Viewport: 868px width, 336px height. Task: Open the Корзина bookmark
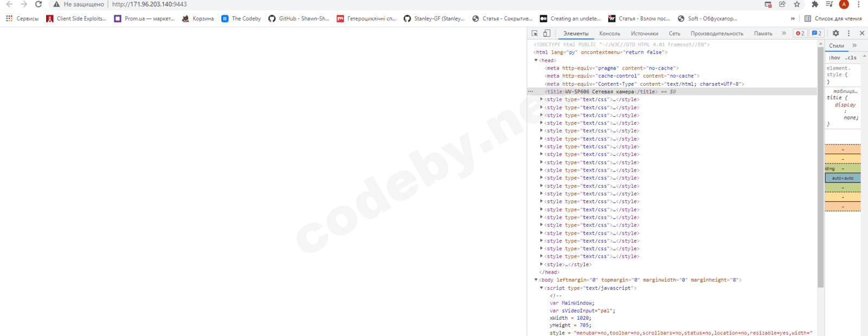click(198, 18)
